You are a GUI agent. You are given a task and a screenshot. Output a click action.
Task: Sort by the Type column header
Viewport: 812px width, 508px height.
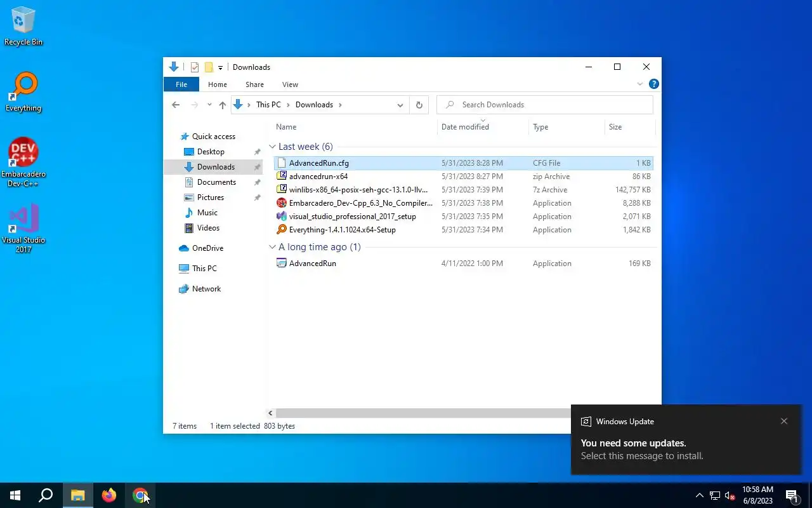[566, 127]
